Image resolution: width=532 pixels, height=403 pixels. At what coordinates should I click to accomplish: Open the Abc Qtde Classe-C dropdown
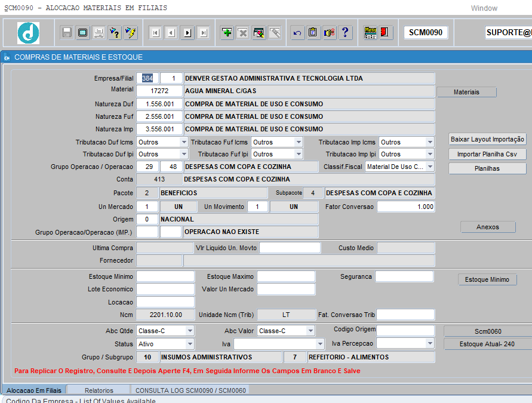click(x=190, y=331)
